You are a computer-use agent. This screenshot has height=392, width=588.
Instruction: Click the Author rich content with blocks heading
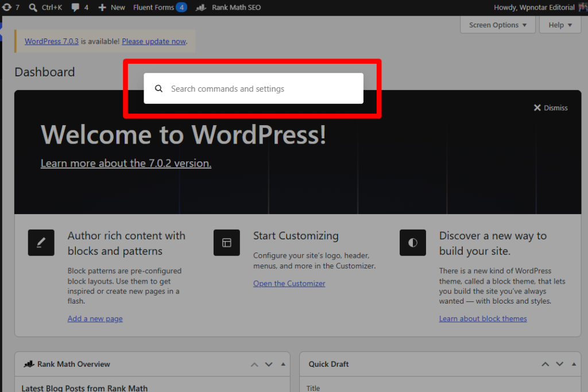[x=126, y=243]
